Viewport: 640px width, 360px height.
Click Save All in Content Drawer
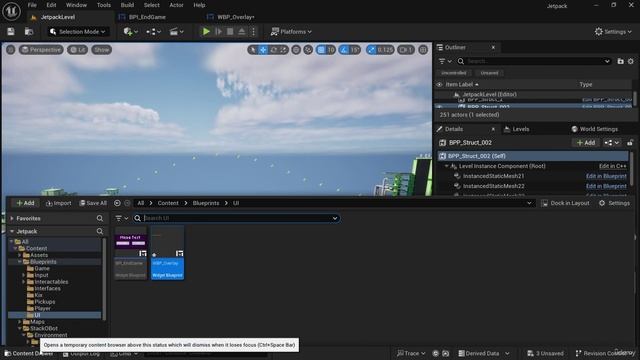[93, 203]
